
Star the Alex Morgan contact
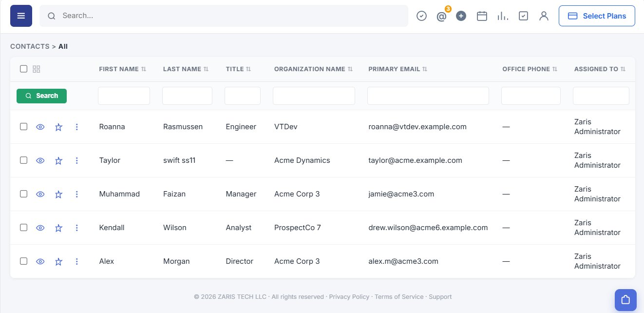(x=58, y=262)
